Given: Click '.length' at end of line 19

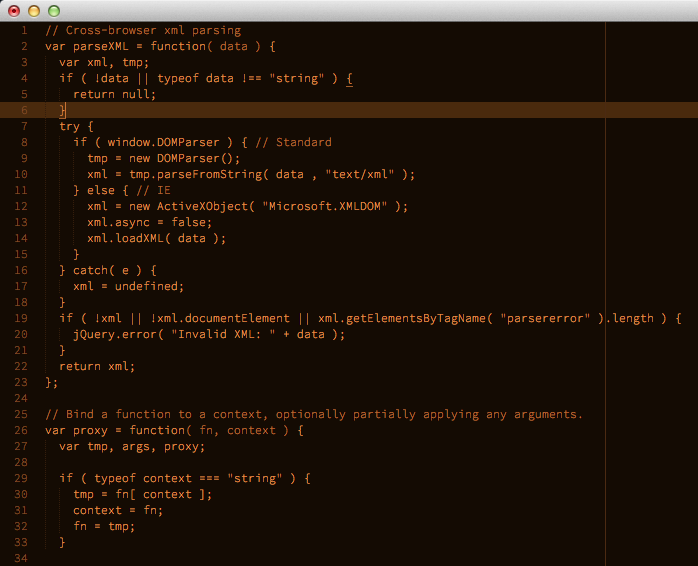Looking at the screenshot, I should pyautogui.click(x=630, y=318).
